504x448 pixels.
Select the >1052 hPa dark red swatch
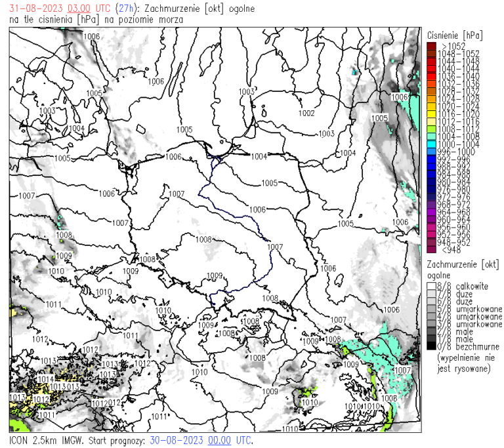click(x=431, y=46)
